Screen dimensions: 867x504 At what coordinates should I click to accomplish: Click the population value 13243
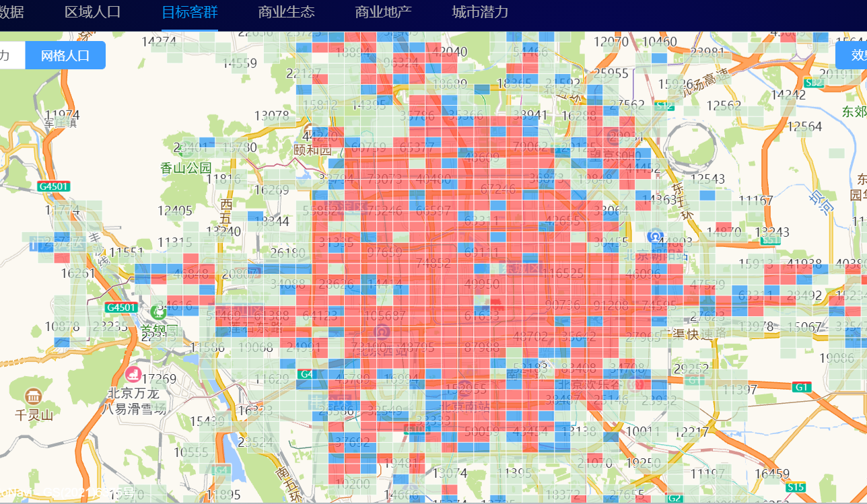[772, 232]
